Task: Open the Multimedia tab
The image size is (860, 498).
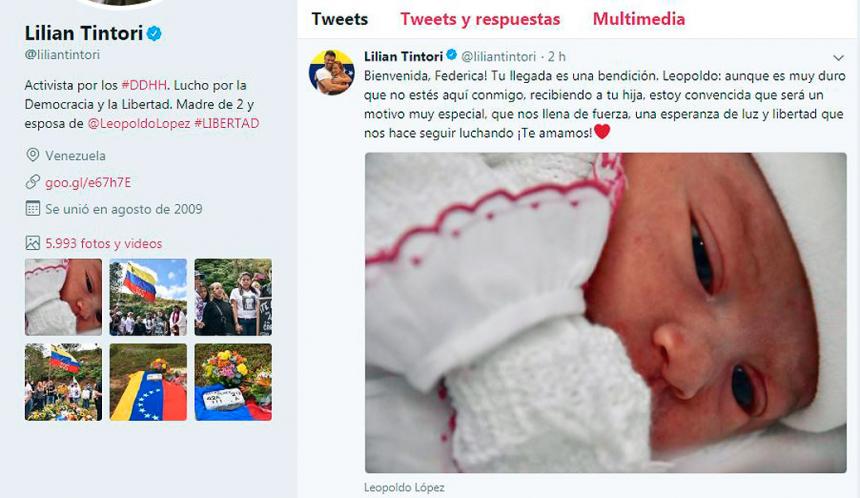Action: pyautogui.click(x=638, y=19)
